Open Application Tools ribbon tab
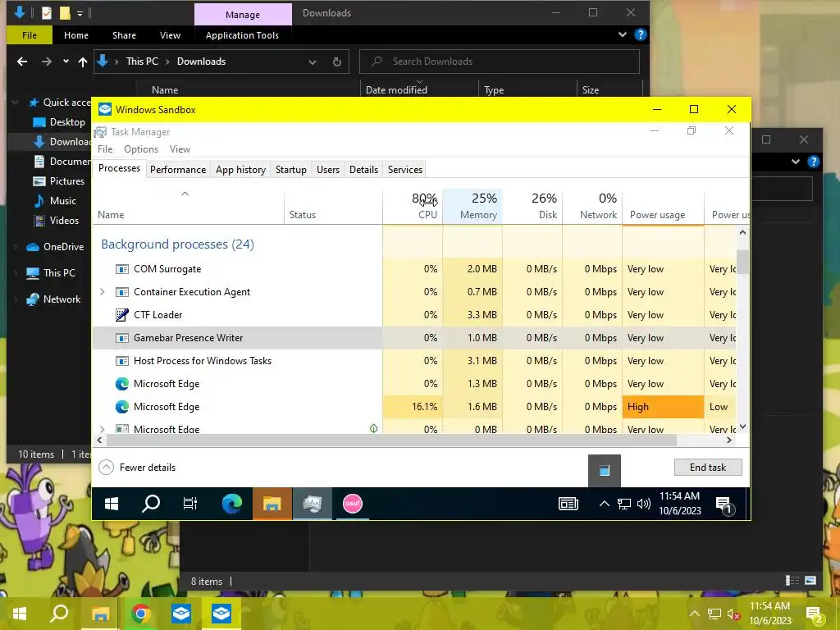 [242, 35]
